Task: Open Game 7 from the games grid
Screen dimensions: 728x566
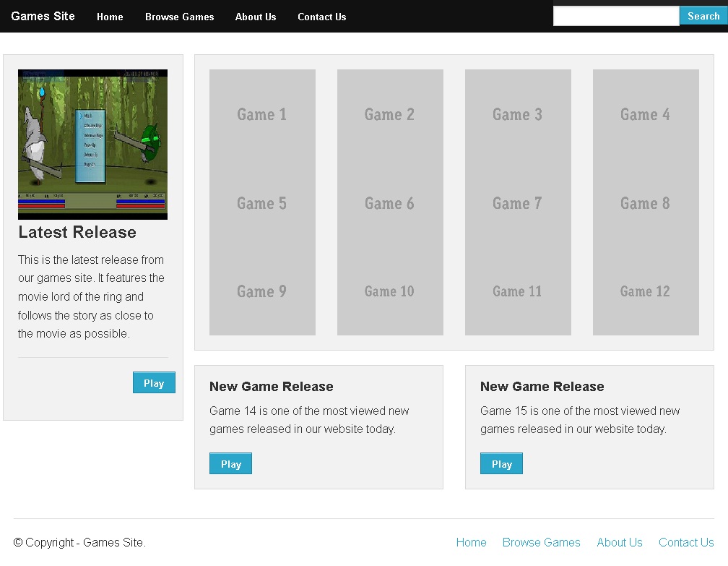Action: [x=517, y=203]
